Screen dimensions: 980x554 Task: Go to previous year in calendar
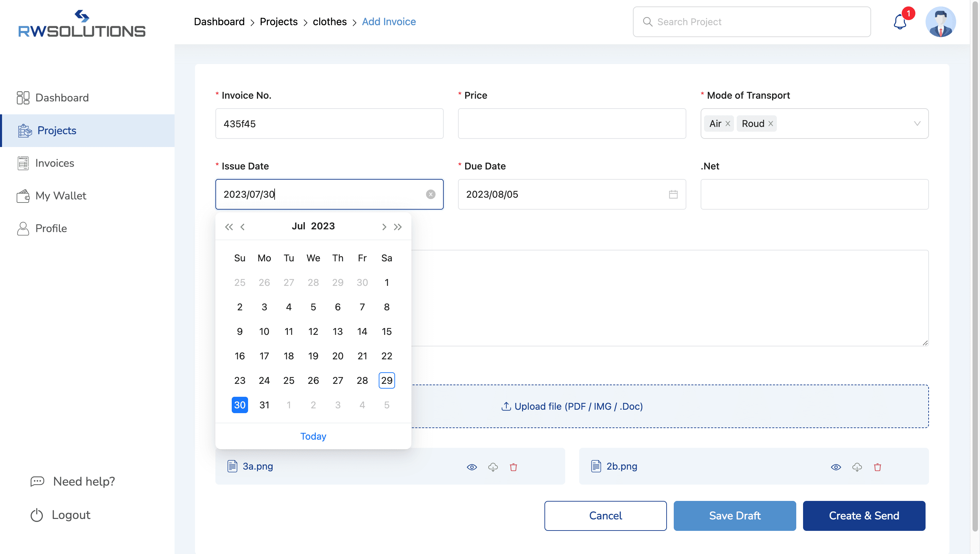(x=229, y=227)
